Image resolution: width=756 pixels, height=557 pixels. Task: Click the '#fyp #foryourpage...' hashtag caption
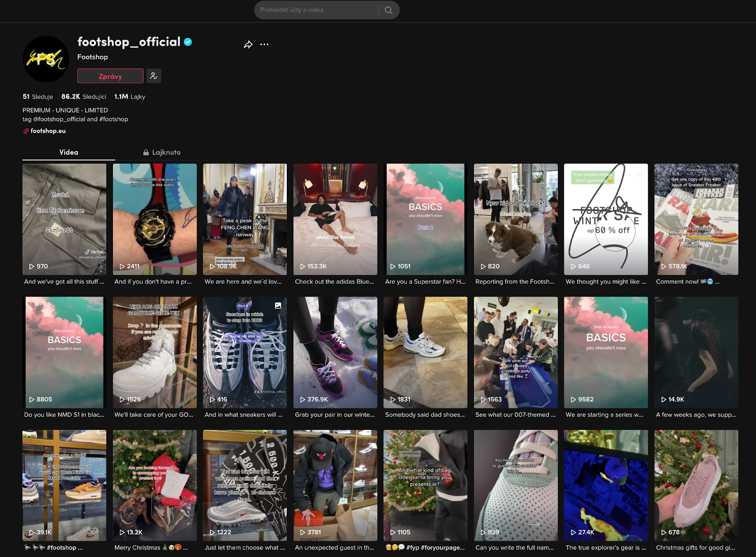[x=436, y=548]
